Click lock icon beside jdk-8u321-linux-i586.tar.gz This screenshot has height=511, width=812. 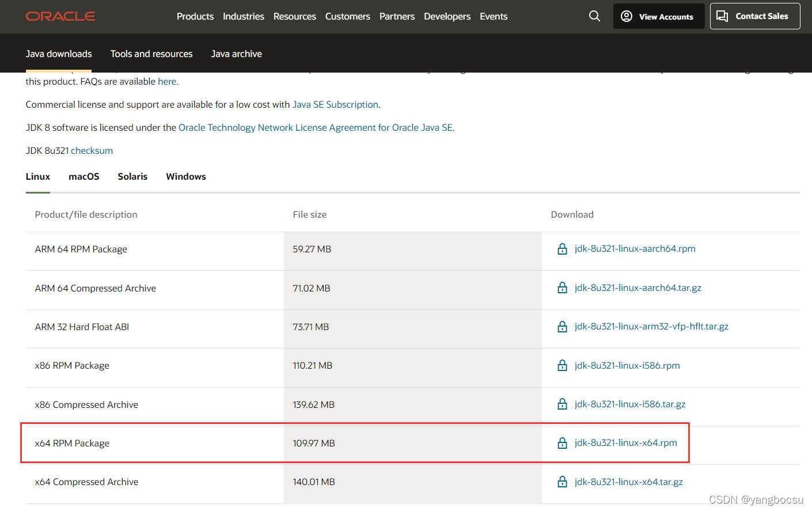coord(563,404)
